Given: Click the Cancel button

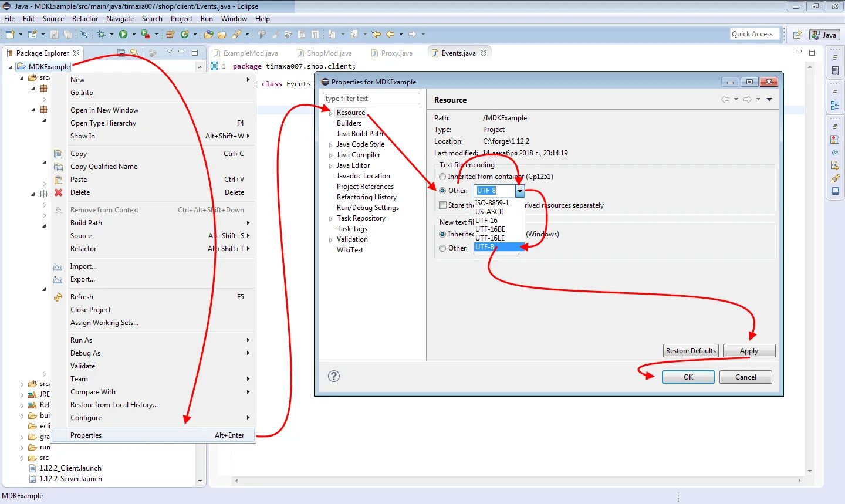Looking at the screenshot, I should [x=746, y=377].
